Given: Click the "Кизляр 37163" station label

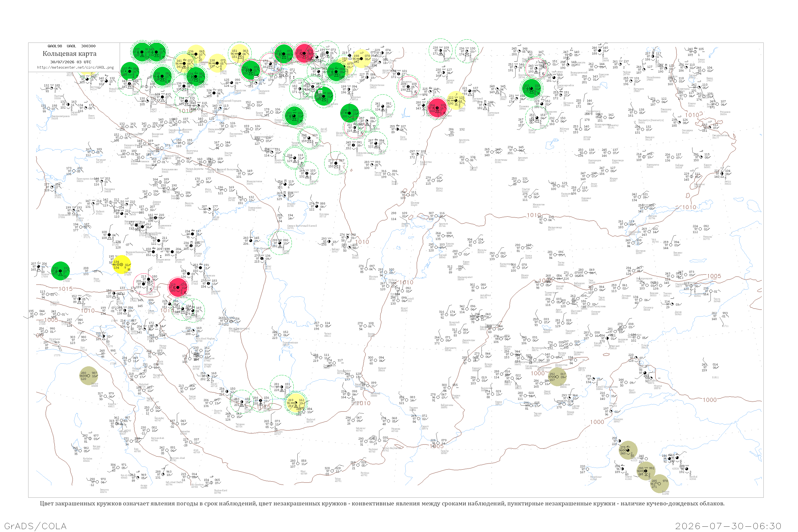Looking at the screenshot, I should coord(197,255).
